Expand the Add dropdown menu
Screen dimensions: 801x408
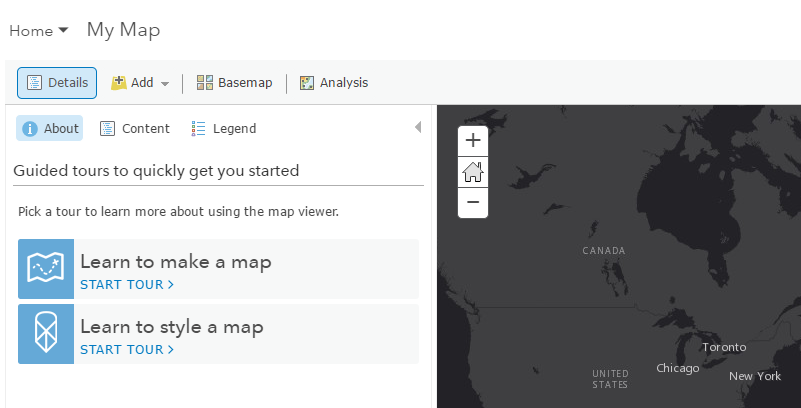140,83
